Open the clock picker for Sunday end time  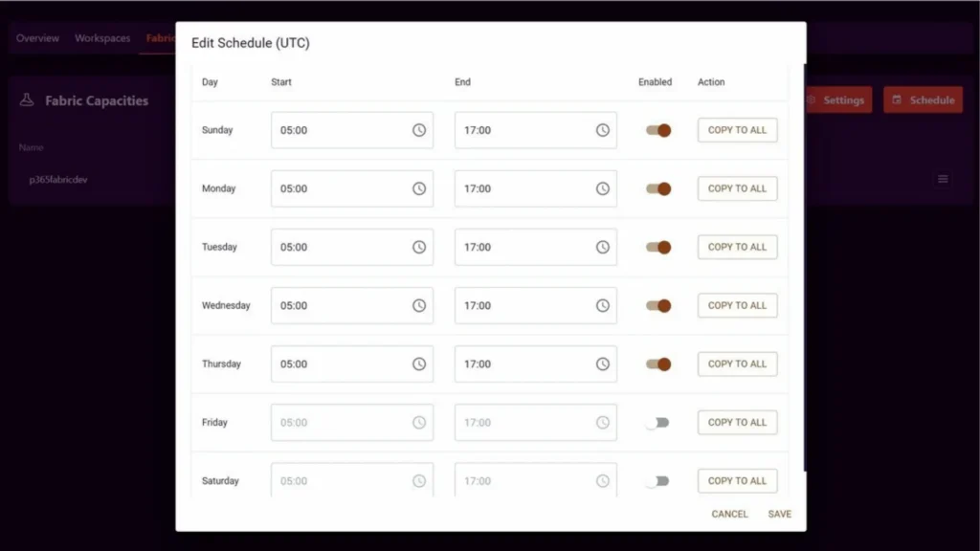point(603,130)
